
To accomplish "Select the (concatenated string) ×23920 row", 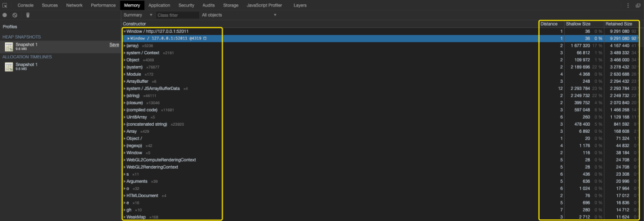I will tap(381, 124).
